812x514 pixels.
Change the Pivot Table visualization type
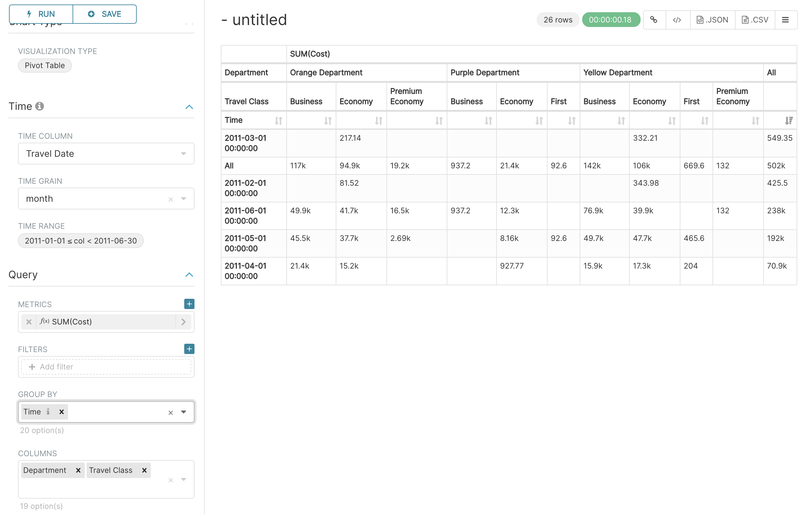[x=45, y=66]
